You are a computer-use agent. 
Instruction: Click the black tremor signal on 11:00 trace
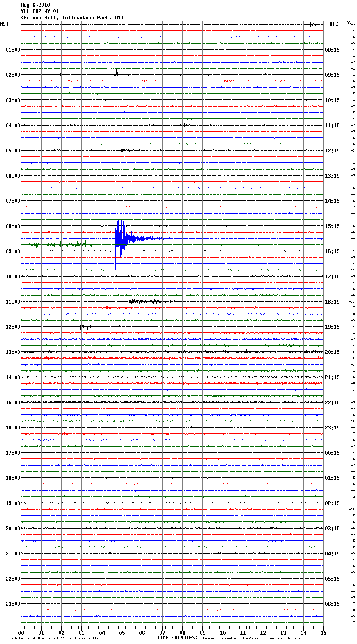point(145,301)
